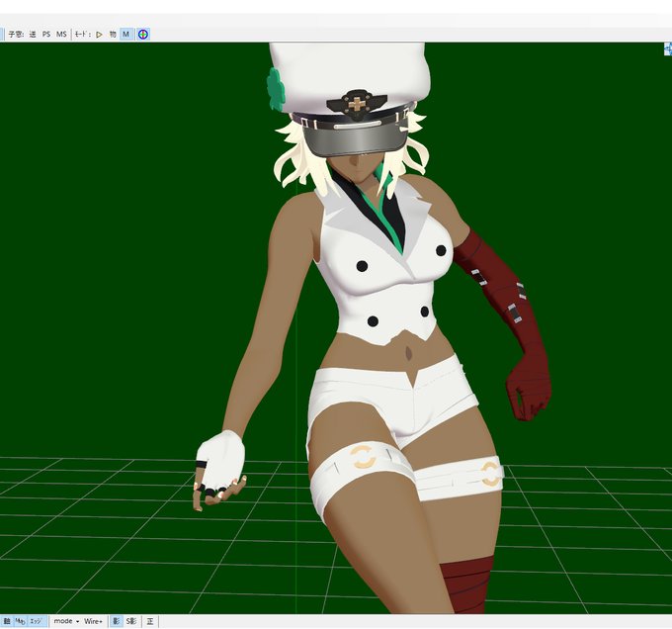Viewport: 672px width, 629px height.
Task: Toggle the 物 physics mode button
Action: click(113, 35)
